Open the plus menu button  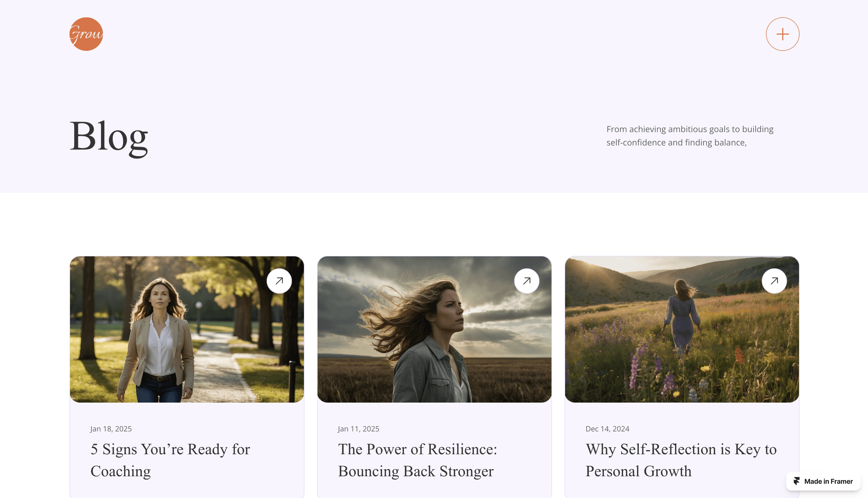(x=783, y=34)
